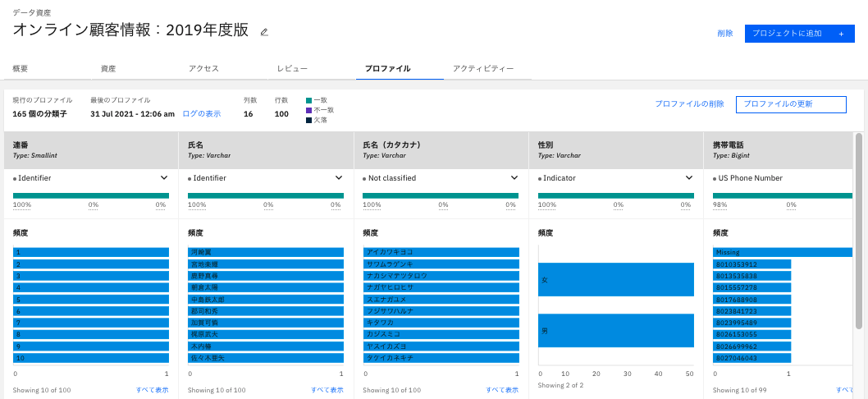Switch to the 資産 tab
The image size is (868, 399).
[x=108, y=69]
